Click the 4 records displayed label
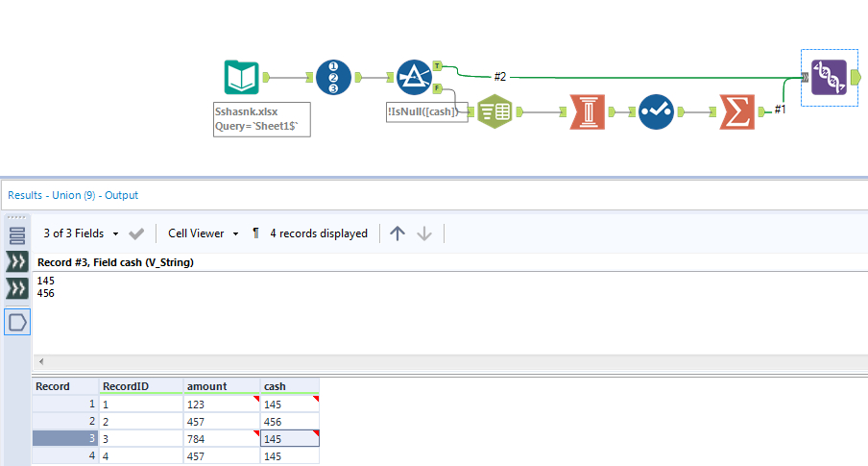Viewport: 868px width, 466px height. pos(319,233)
